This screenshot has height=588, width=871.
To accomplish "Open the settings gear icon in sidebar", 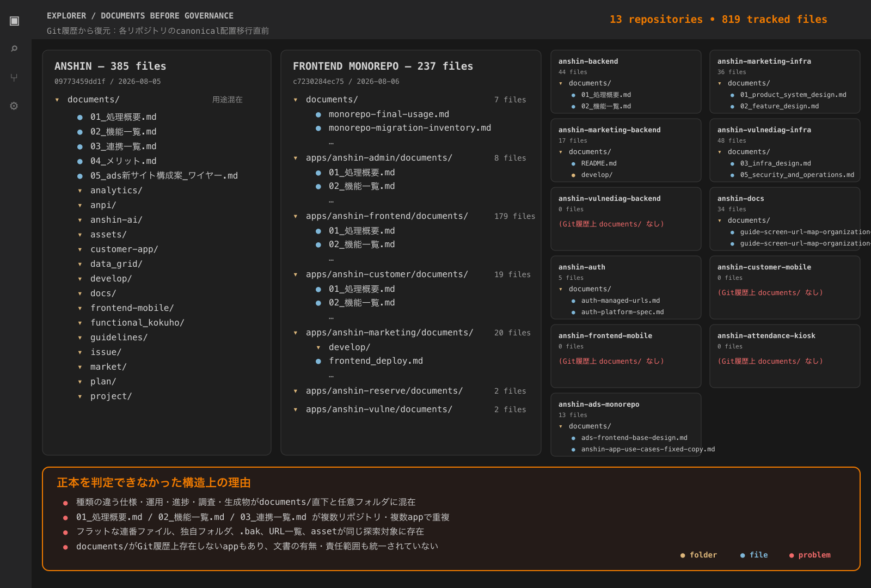I will tap(14, 106).
